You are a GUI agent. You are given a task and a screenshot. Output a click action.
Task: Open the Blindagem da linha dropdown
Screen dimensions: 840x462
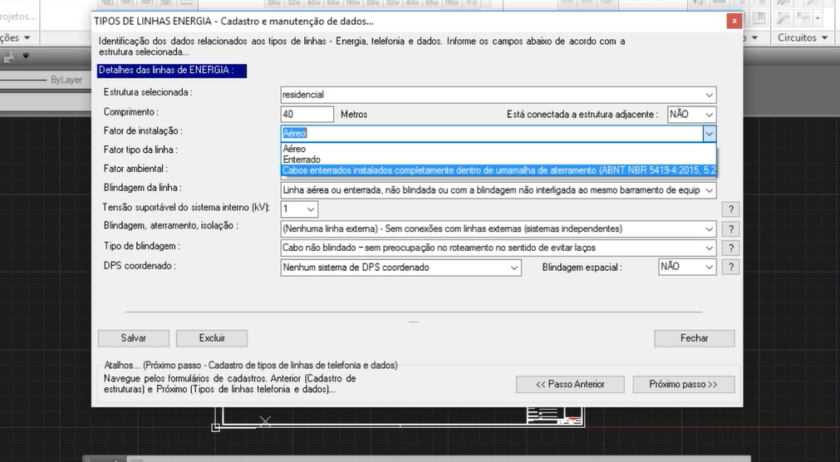pos(709,190)
